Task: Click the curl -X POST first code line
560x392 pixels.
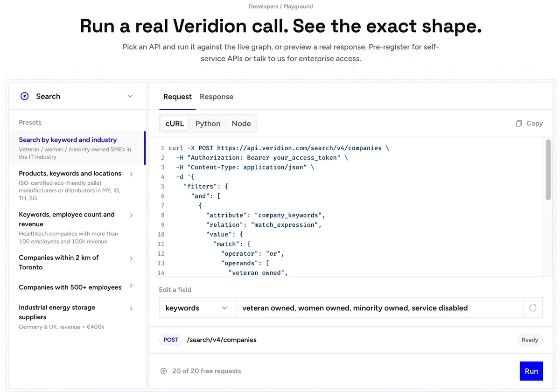Action: click(279, 148)
